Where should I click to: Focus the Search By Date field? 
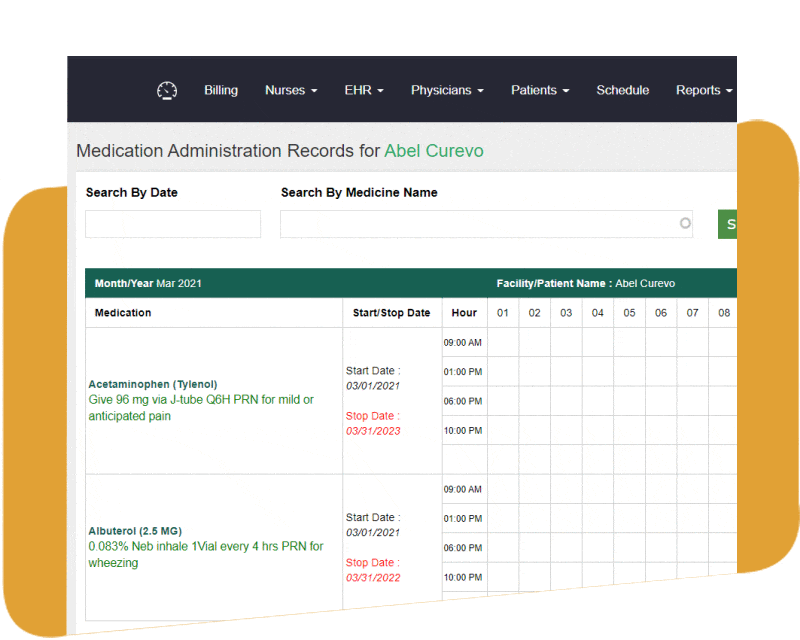[173, 224]
